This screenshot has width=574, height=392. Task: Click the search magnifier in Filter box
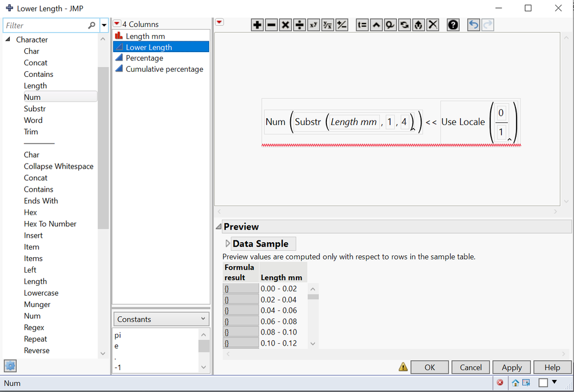tap(91, 25)
